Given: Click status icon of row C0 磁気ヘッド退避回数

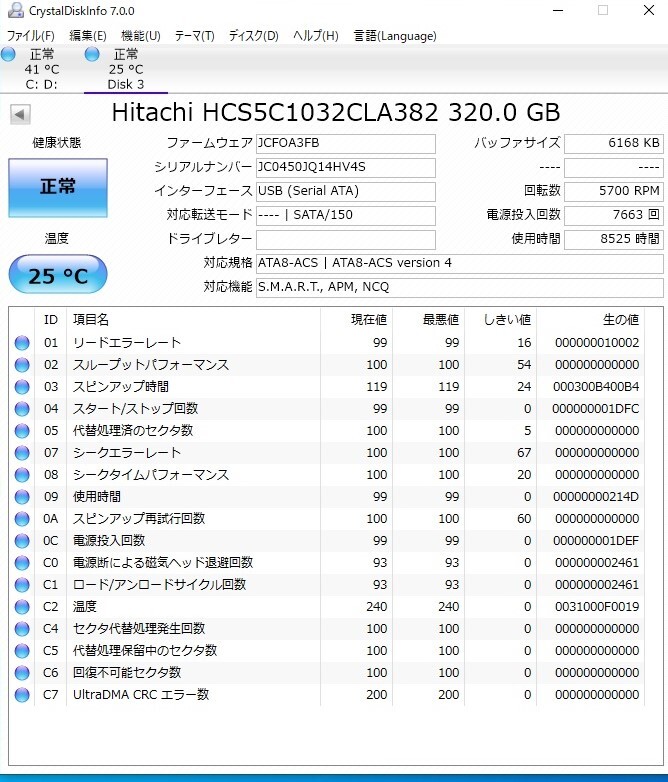Looking at the screenshot, I should (22, 563).
